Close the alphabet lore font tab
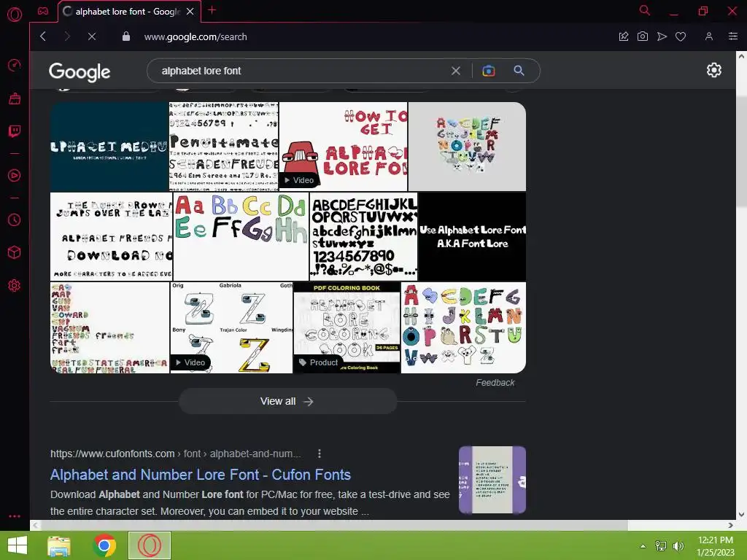Screen dimensions: 747x560 (190, 12)
